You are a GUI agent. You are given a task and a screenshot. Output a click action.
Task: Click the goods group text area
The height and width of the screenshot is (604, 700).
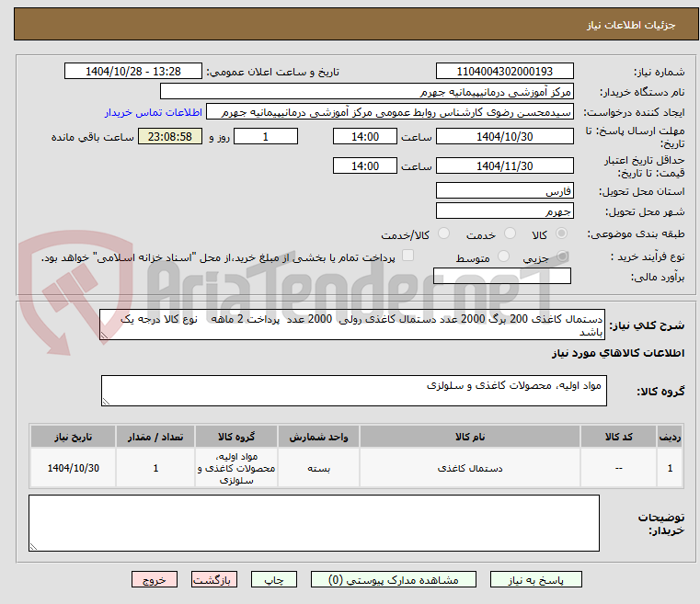pos(353,391)
